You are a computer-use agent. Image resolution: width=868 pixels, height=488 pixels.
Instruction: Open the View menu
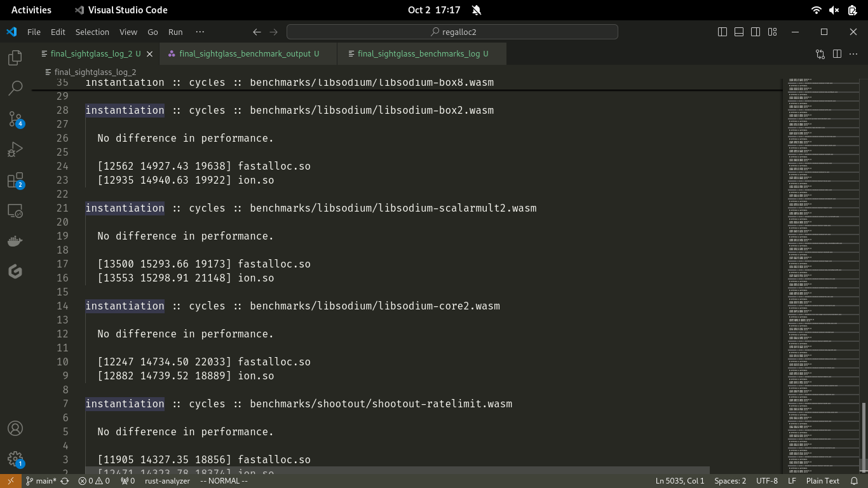[128, 32]
